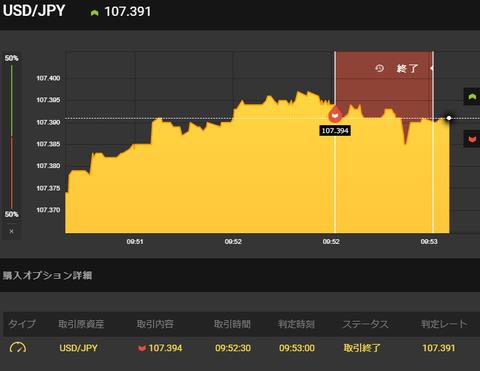Click the red down arrow beside 107.394 in table
This screenshot has width=480, height=371.
point(142,348)
